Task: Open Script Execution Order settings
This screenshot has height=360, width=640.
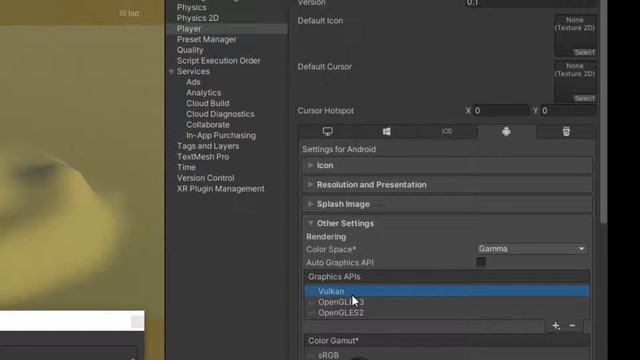Action: (218, 60)
